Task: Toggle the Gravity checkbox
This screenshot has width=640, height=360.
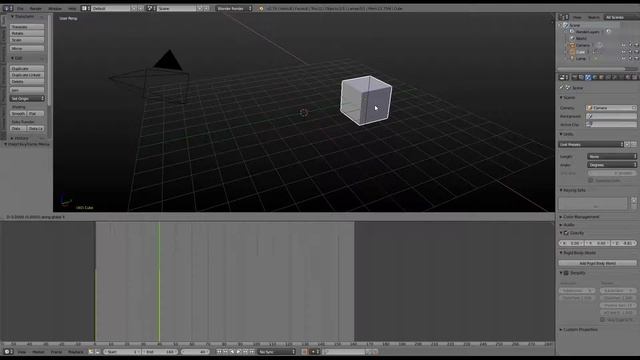Action: [566, 233]
